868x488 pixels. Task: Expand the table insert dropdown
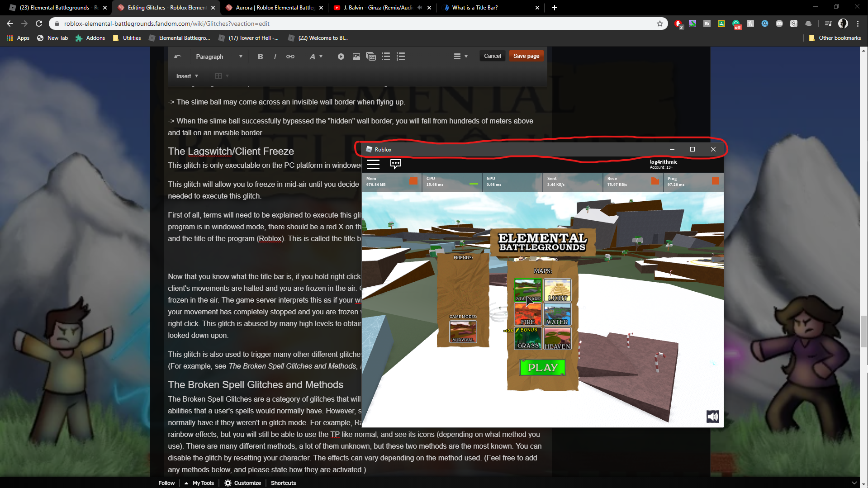click(x=222, y=76)
